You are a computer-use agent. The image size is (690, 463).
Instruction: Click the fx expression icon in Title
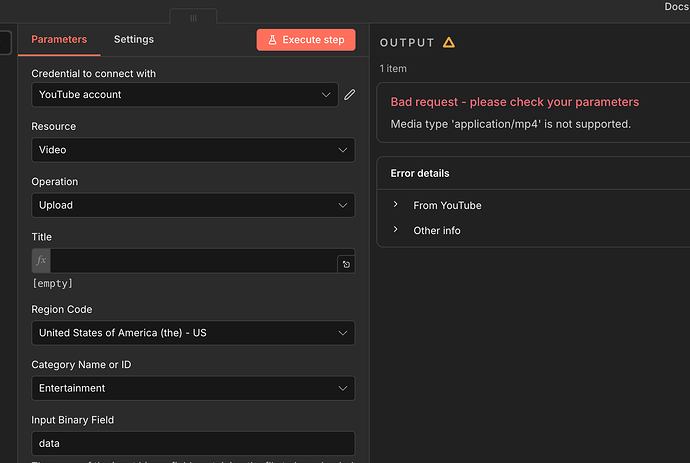point(41,260)
